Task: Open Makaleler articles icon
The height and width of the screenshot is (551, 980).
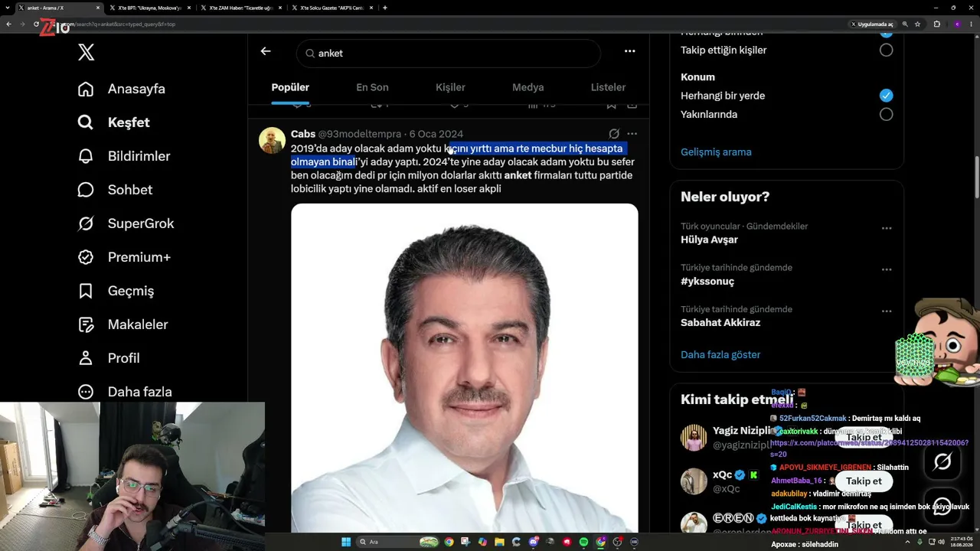Action: [86, 324]
